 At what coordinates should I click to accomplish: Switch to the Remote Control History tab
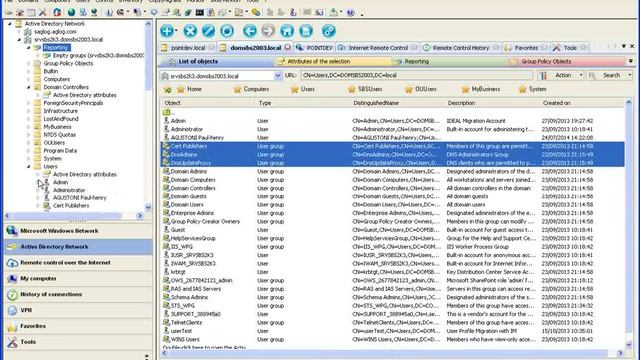click(460, 48)
